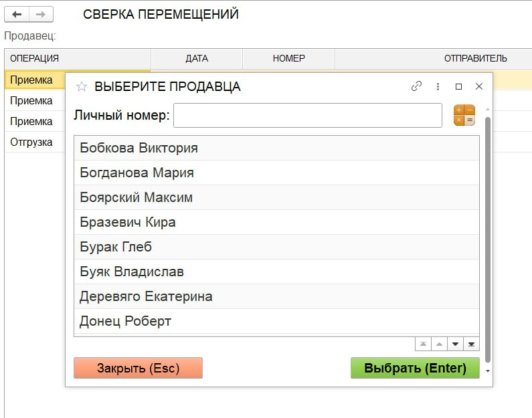Image resolution: width=532 pixels, height=418 pixels.
Task: Sort by the ОТПРАВИТЕЛЬ column header
Action: (x=475, y=58)
